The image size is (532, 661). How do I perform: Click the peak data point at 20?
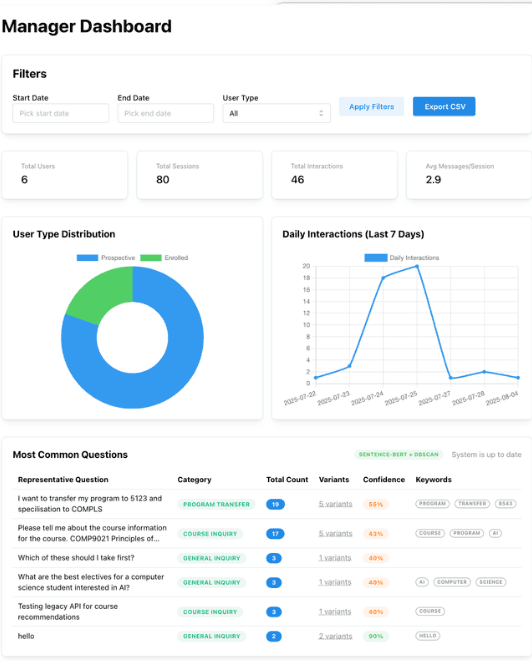pos(417,266)
